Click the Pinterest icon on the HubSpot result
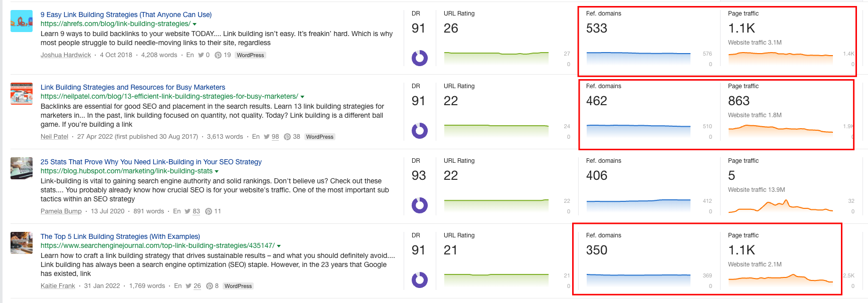The width and height of the screenshot is (868, 303). click(x=209, y=211)
